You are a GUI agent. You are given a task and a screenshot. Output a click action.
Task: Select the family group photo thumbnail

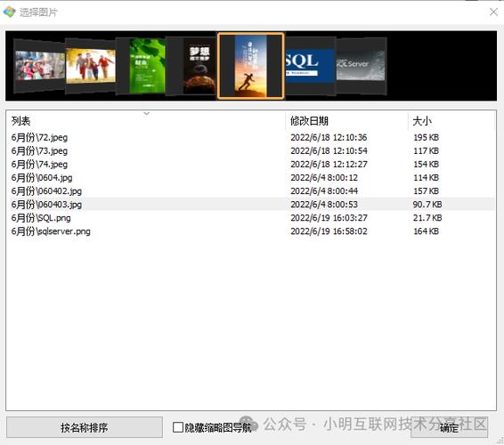39,66
